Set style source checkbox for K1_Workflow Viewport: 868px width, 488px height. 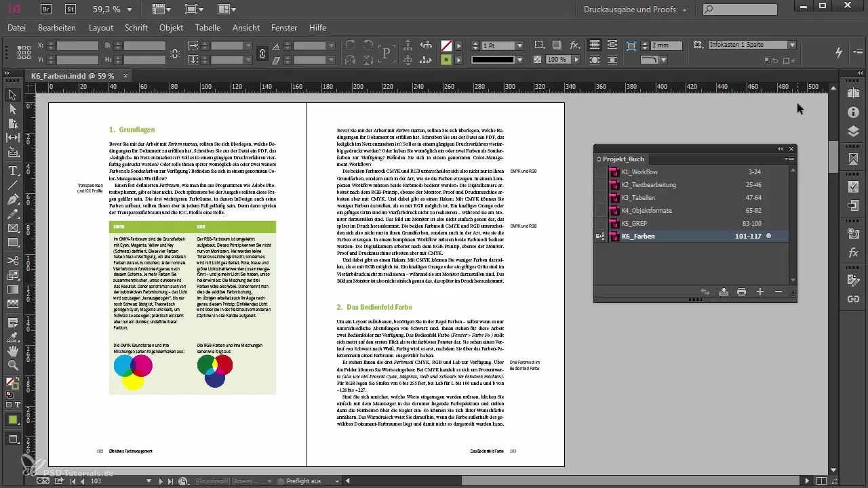pos(599,172)
